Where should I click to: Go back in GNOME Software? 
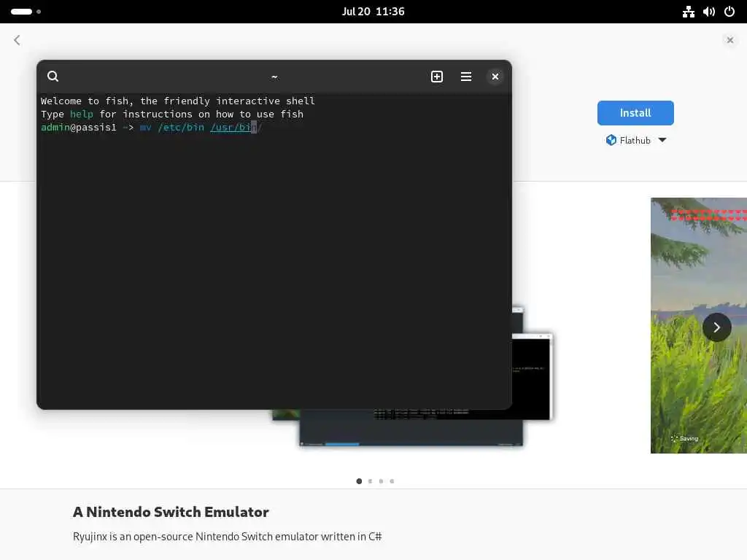click(x=18, y=40)
